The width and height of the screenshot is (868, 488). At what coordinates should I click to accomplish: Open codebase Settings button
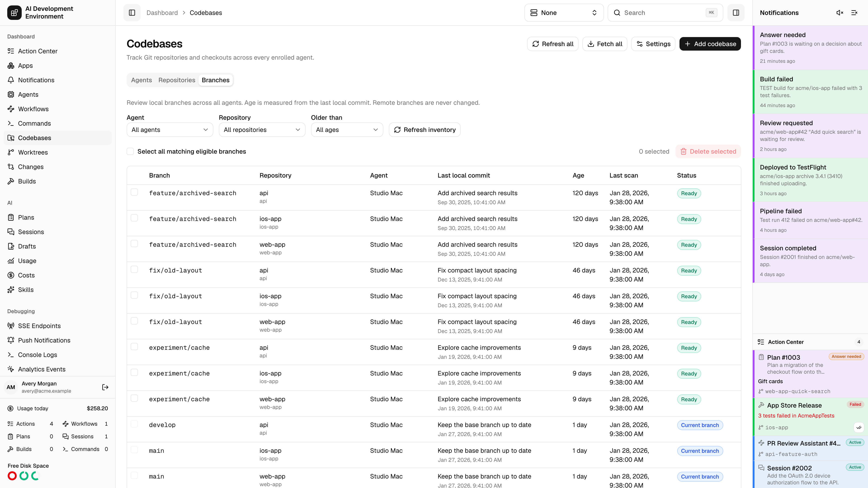pyautogui.click(x=653, y=44)
